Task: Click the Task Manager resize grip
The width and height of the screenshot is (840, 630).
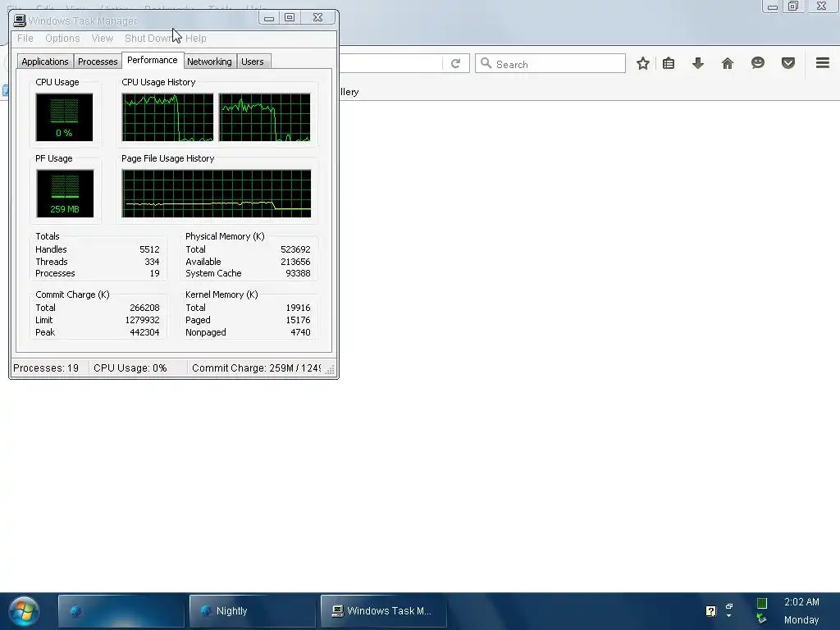Action: coord(330,370)
